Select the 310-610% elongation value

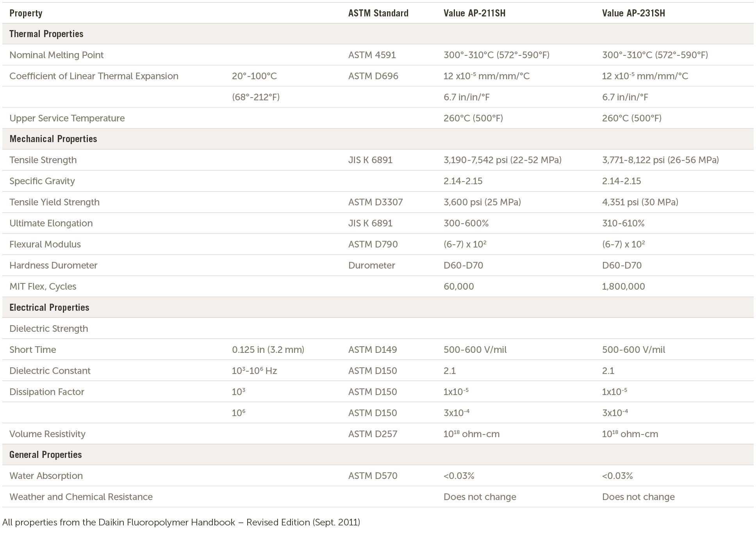coord(623,223)
